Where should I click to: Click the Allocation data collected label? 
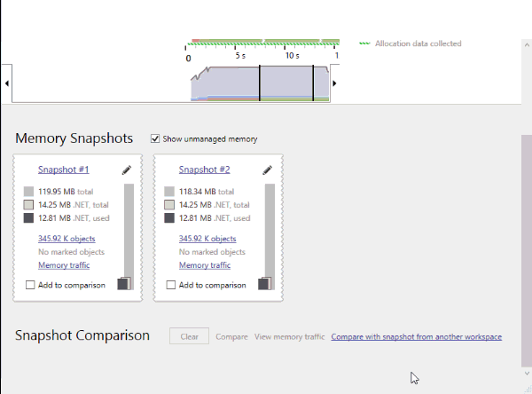tap(418, 43)
